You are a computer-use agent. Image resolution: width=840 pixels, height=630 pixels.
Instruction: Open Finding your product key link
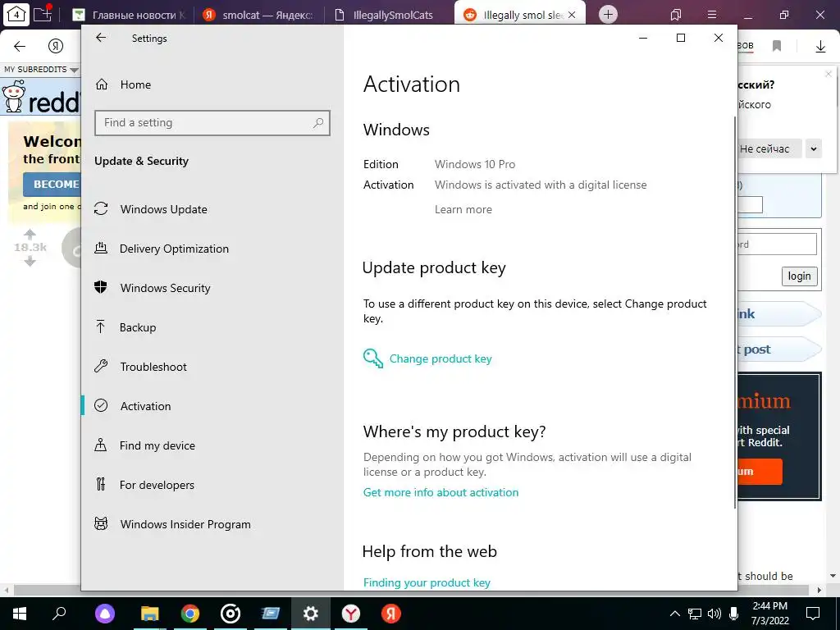[427, 582]
